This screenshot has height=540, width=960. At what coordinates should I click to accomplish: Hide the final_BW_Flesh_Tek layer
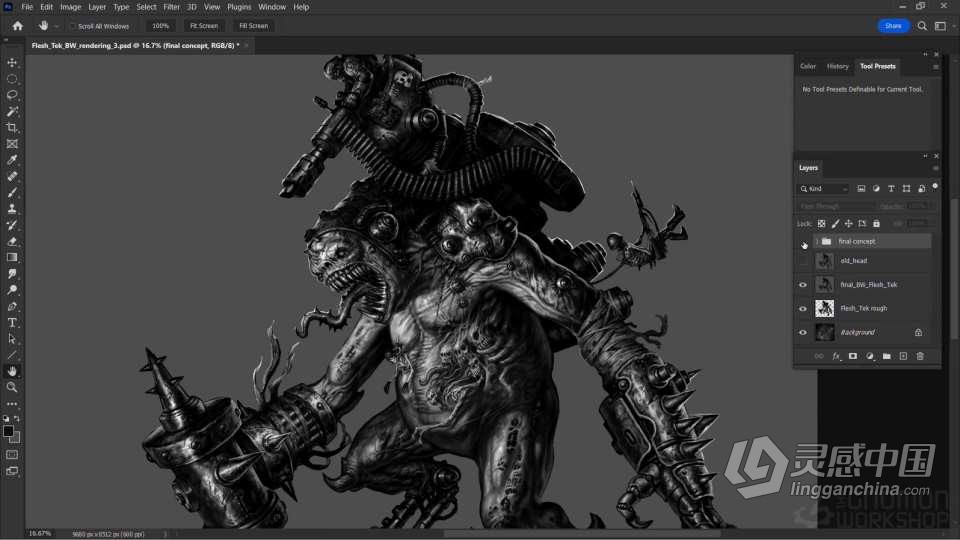coord(803,285)
